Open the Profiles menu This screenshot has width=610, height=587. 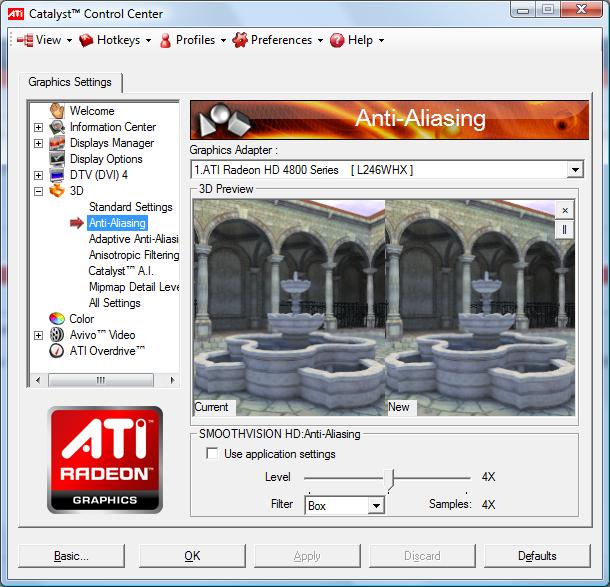pyautogui.click(x=193, y=40)
